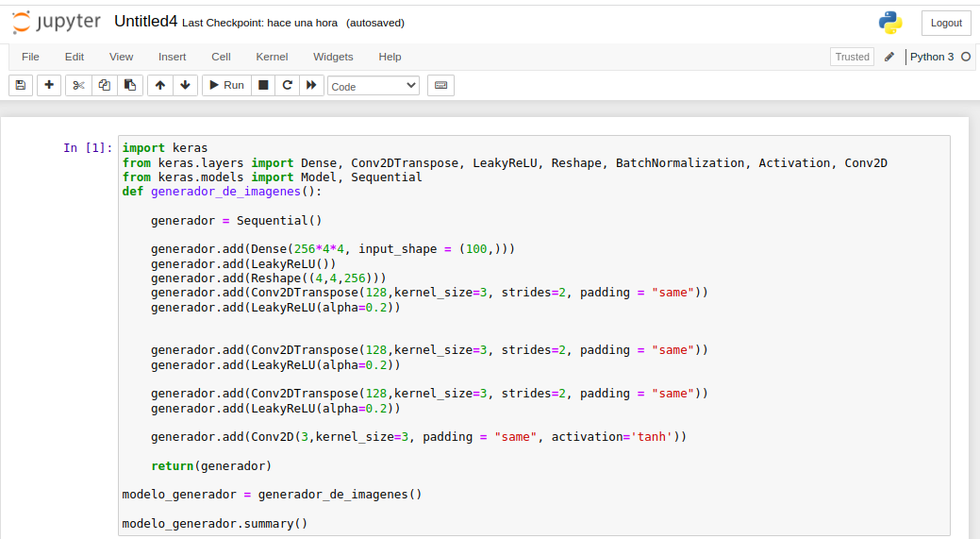
Task: Toggle the Trusted notebook indicator
Action: click(x=852, y=57)
